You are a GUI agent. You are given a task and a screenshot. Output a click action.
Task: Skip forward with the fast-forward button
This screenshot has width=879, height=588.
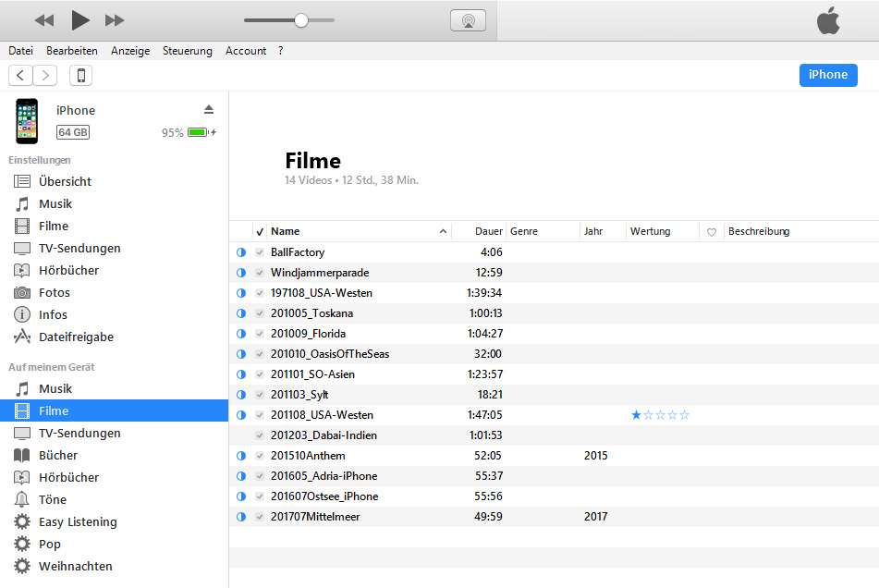[x=115, y=20]
